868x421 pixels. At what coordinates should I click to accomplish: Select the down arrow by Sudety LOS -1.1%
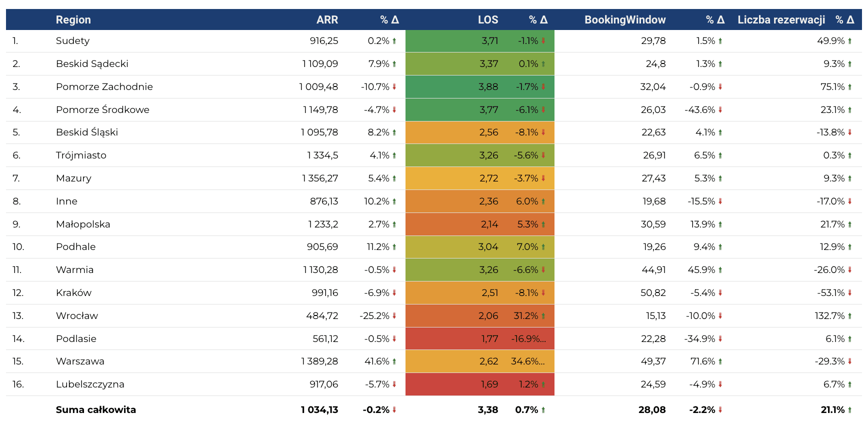543,41
